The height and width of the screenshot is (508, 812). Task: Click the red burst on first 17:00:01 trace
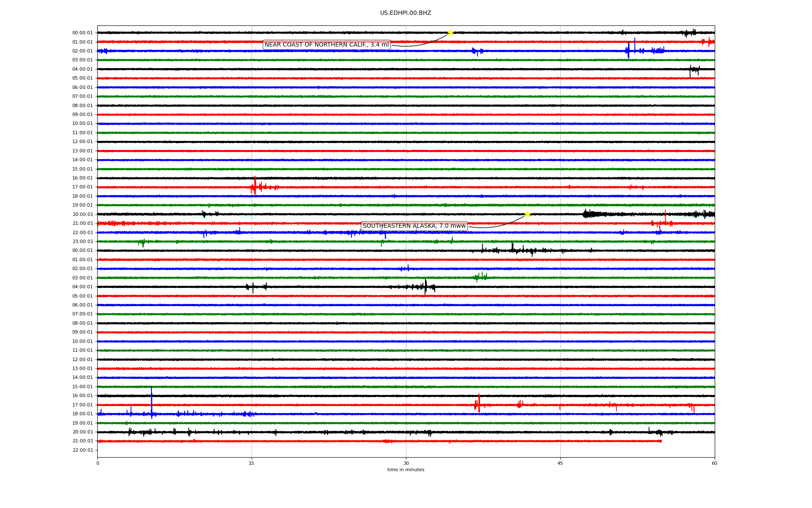pos(255,186)
